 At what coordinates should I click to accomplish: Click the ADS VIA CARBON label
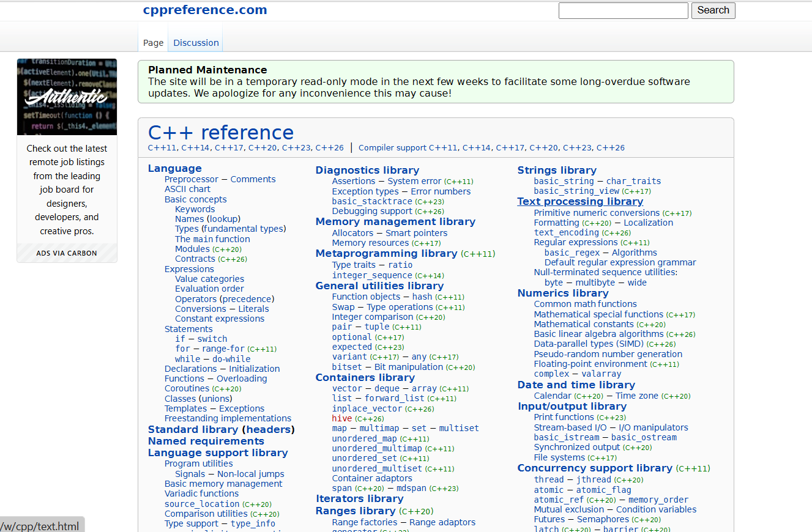[x=67, y=253]
